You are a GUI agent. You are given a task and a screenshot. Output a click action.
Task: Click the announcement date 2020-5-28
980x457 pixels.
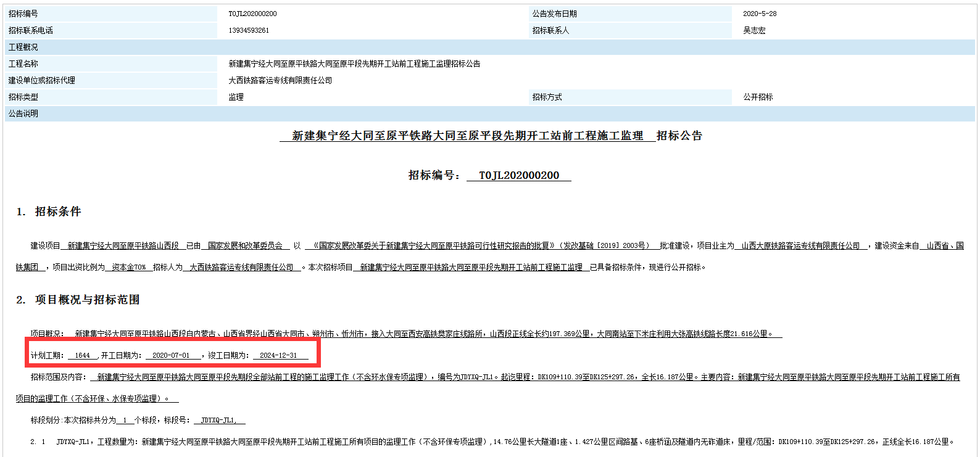point(759,14)
